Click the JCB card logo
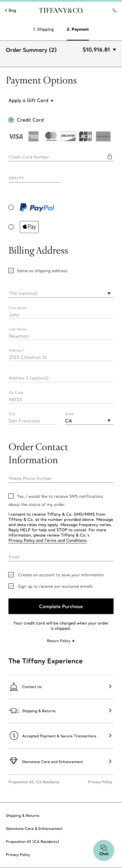 (85, 136)
